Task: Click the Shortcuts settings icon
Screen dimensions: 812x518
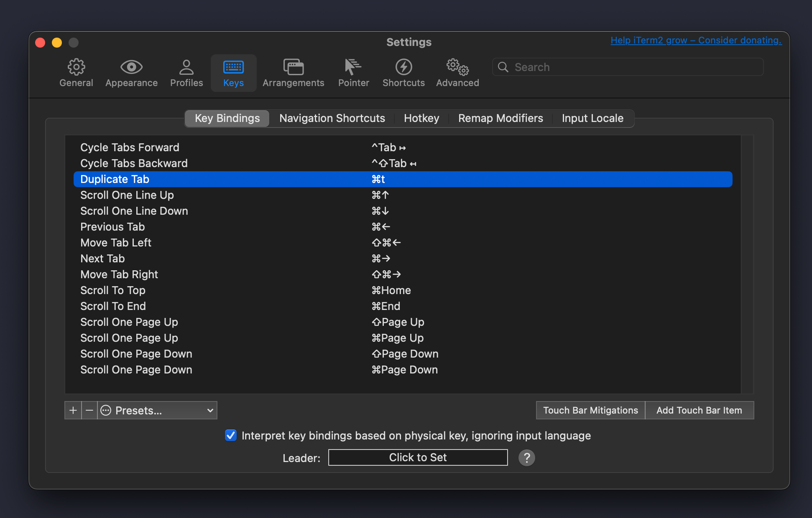Action: 403,67
